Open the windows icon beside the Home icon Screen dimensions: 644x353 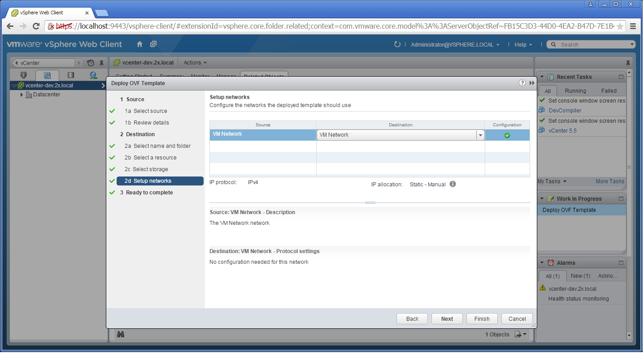pyautogui.click(x=153, y=44)
